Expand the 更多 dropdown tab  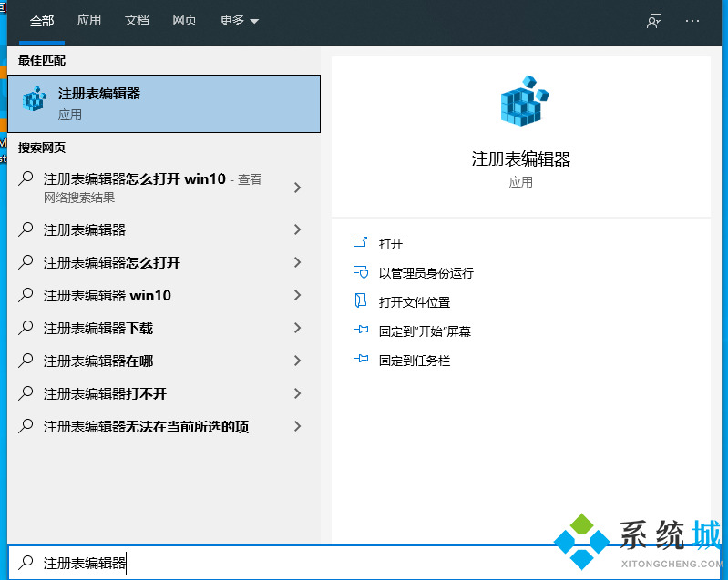(239, 21)
